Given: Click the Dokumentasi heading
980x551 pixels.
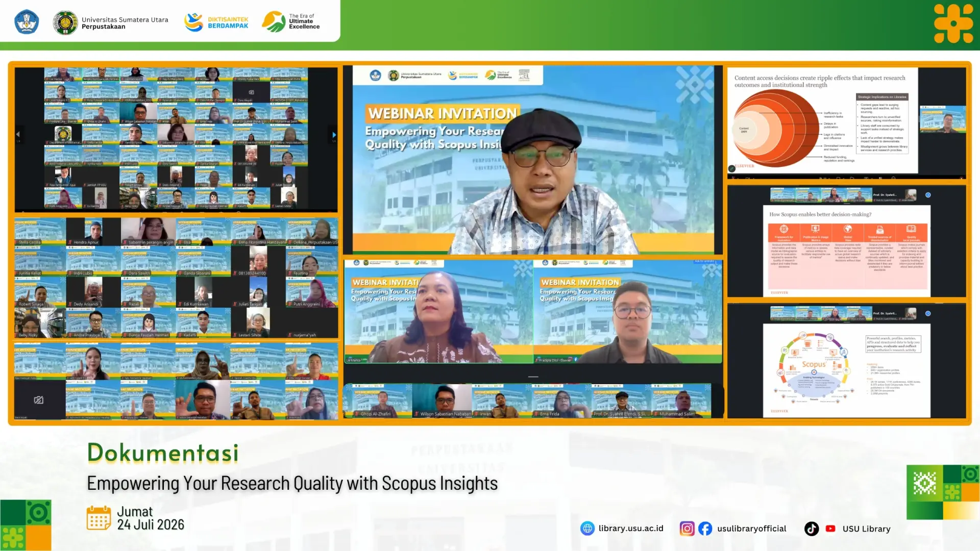Looking at the screenshot, I should pyautogui.click(x=163, y=453).
